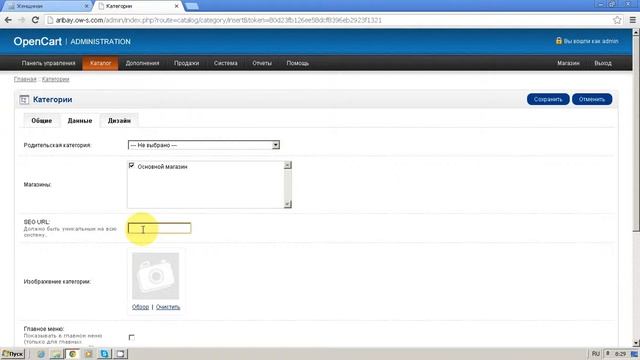This screenshot has width=640, height=360.
Task: Switch to the Дизайн tab
Action: coord(119,121)
